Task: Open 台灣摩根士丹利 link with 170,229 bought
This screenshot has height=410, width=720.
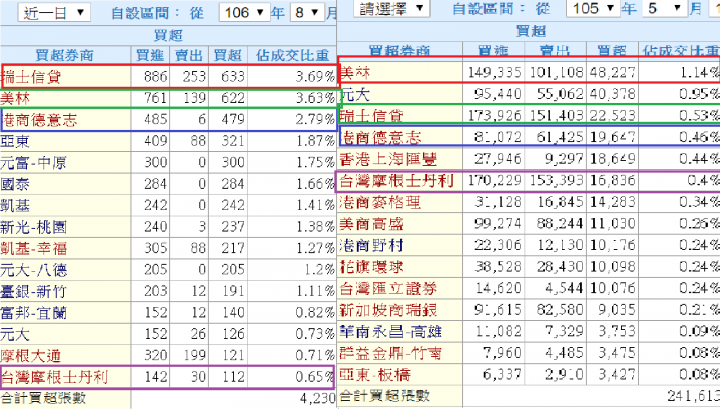Action: [x=397, y=180]
